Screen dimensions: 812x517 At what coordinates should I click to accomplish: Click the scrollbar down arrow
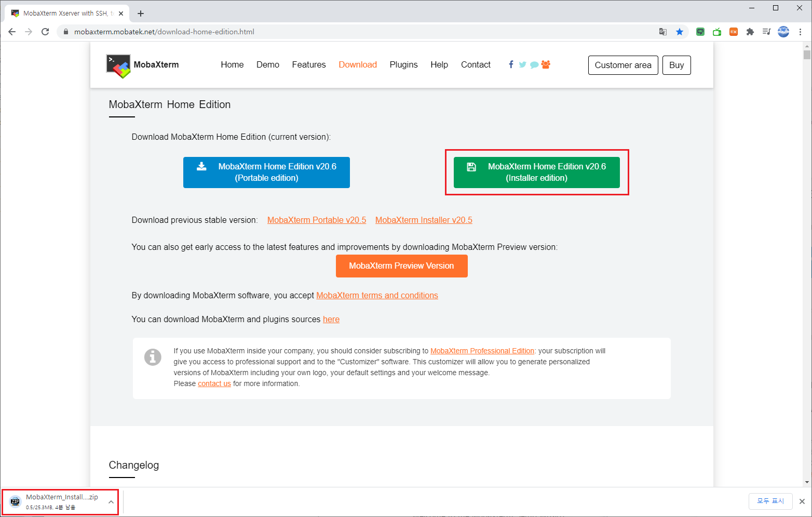pos(807,482)
